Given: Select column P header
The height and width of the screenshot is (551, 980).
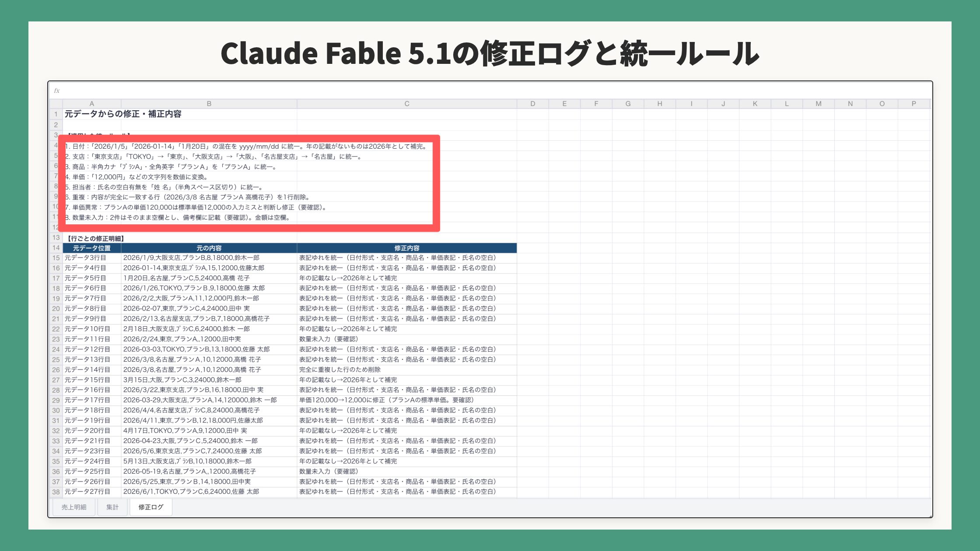Looking at the screenshot, I should [x=914, y=104].
